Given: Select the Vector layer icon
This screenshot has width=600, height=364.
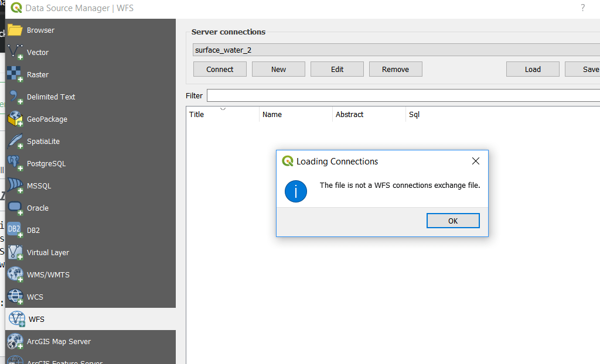Looking at the screenshot, I should point(15,52).
